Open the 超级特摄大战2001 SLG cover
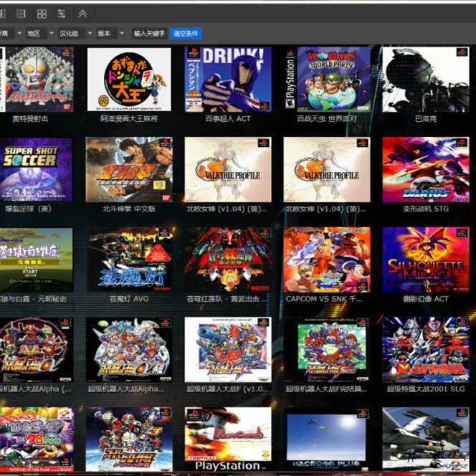 (426, 350)
